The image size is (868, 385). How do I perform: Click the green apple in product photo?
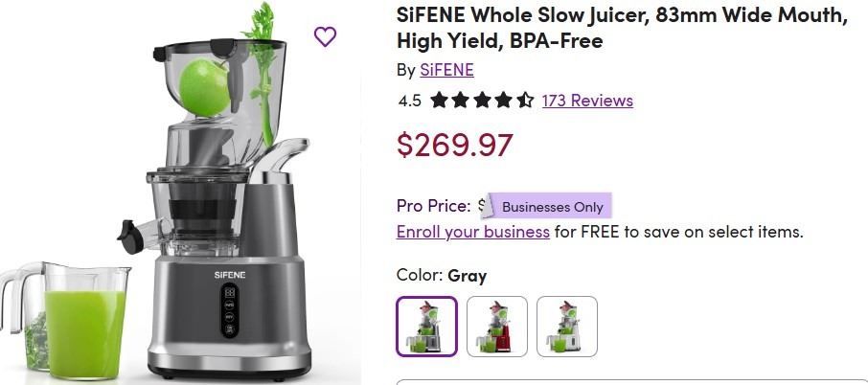(x=204, y=87)
